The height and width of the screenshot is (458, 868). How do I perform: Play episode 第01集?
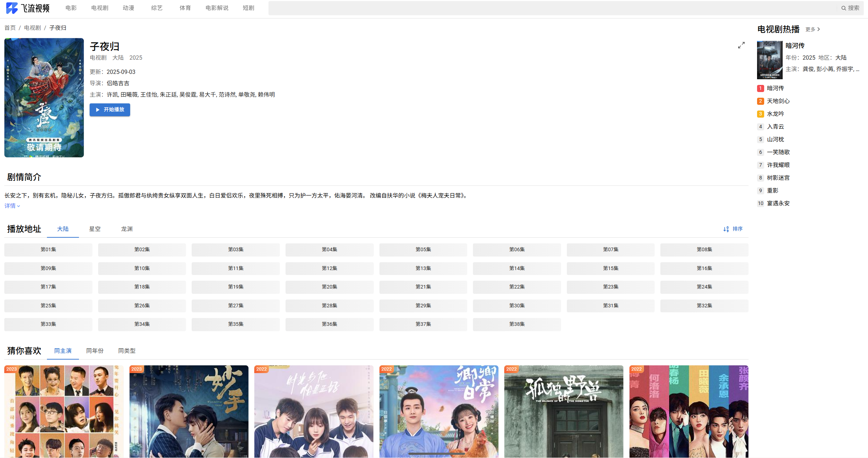pyautogui.click(x=48, y=250)
